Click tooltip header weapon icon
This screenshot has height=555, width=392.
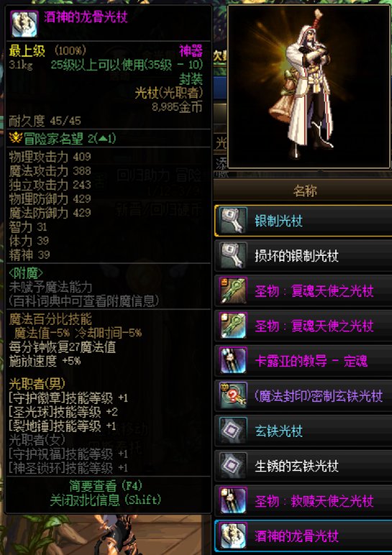pos(24,24)
